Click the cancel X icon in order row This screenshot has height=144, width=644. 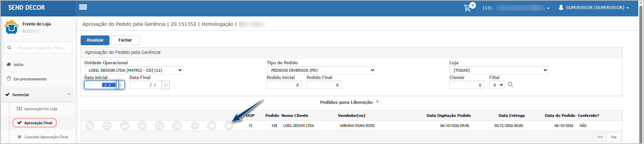pyautogui.click(x=195, y=126)
